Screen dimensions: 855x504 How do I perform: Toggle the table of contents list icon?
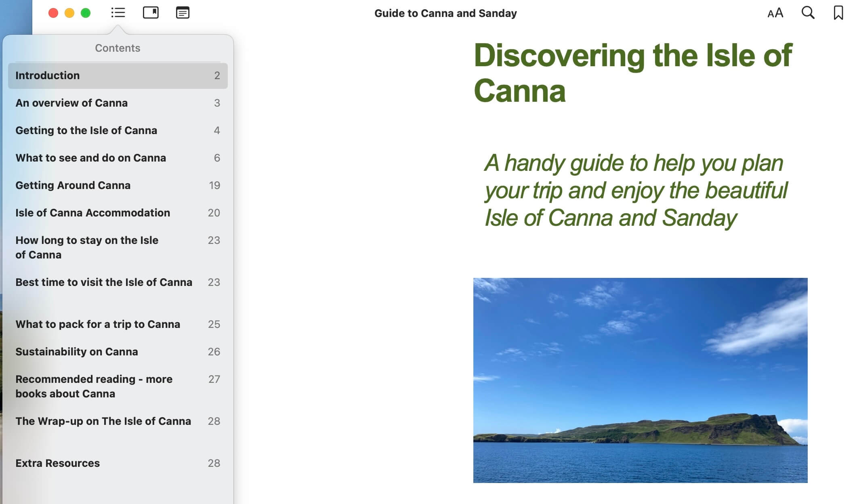118,13
